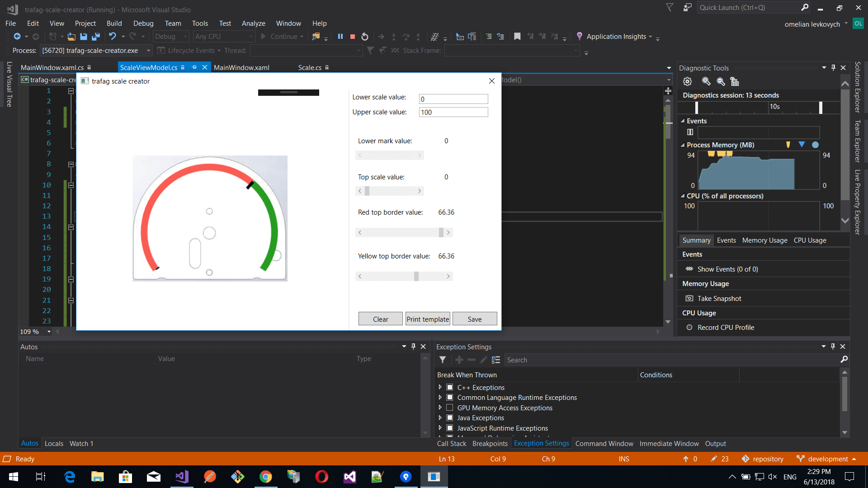This screenshot has width=868, height=488.
Task: Open Chrome from the taskbar
Action: 266,477
